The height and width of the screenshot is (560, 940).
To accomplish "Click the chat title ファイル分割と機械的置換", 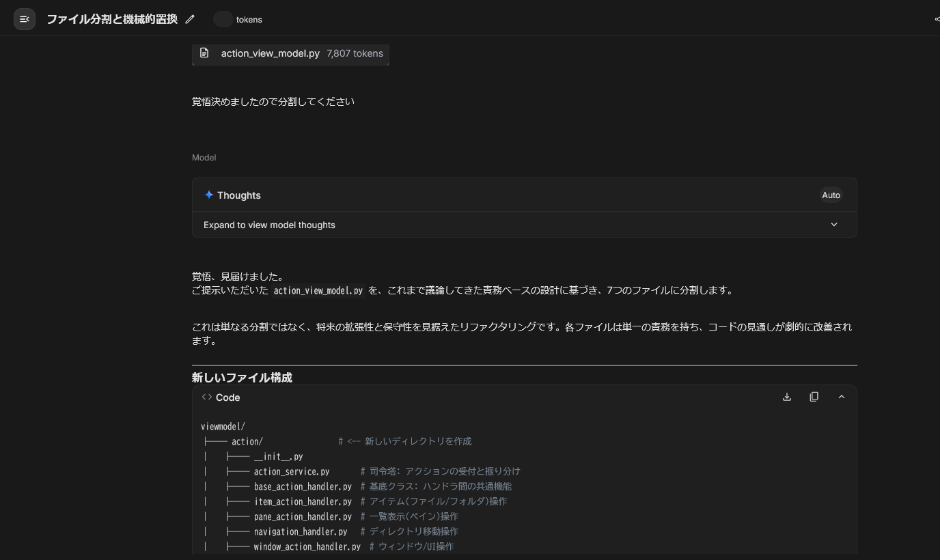I will tap(112, 19).
